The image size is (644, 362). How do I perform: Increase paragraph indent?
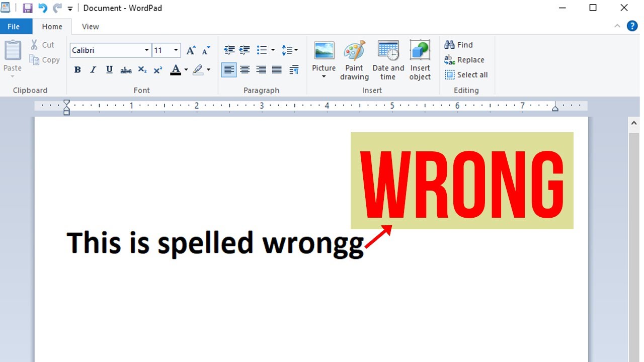[x=245, y=50]
